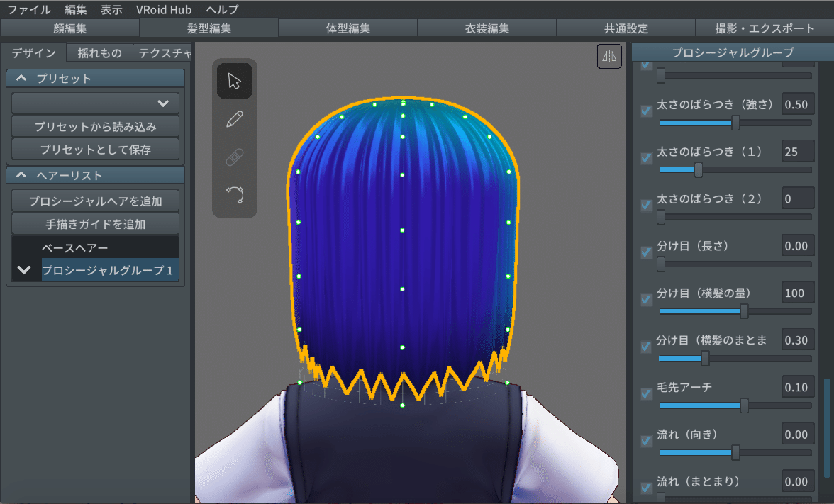Toggle the mirror symmetry icon
834x504 pixels.
pyautogui.click(x=609, y=56)
